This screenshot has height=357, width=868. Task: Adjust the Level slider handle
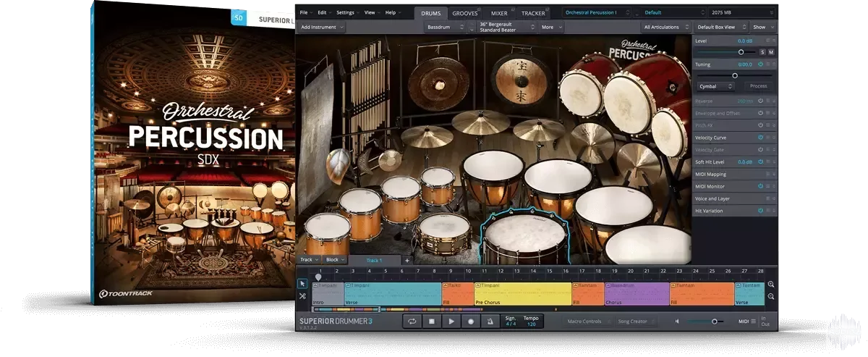coord(741,52)
